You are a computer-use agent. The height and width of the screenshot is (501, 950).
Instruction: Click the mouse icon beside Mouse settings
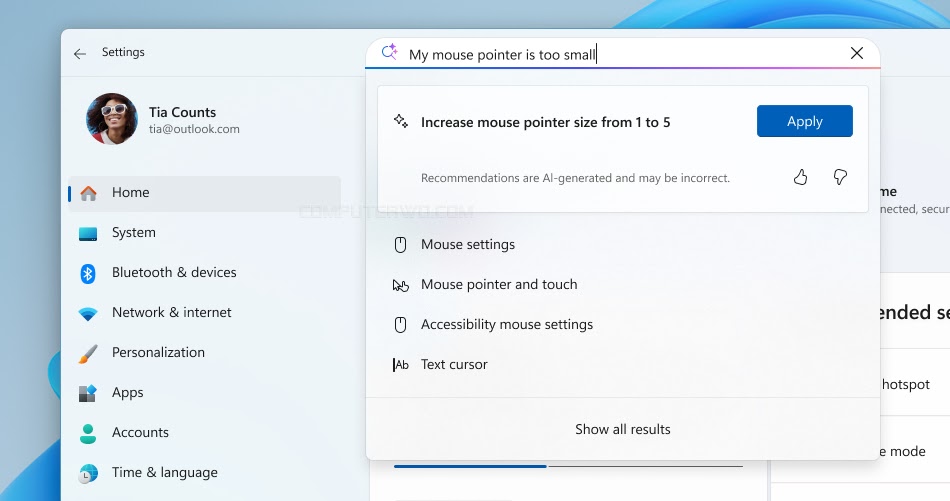pos(400,245)
